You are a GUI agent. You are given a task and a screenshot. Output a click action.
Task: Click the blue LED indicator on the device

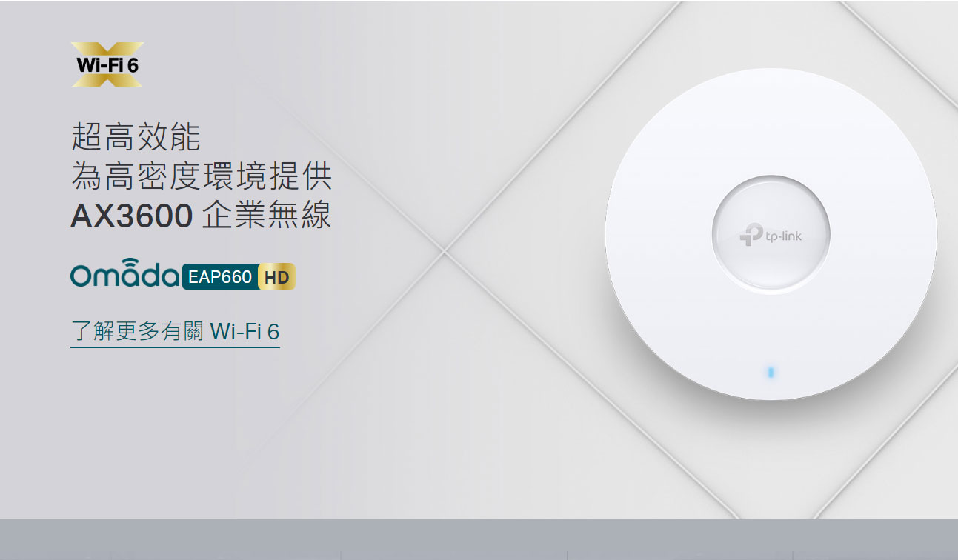tap(771, 371)
